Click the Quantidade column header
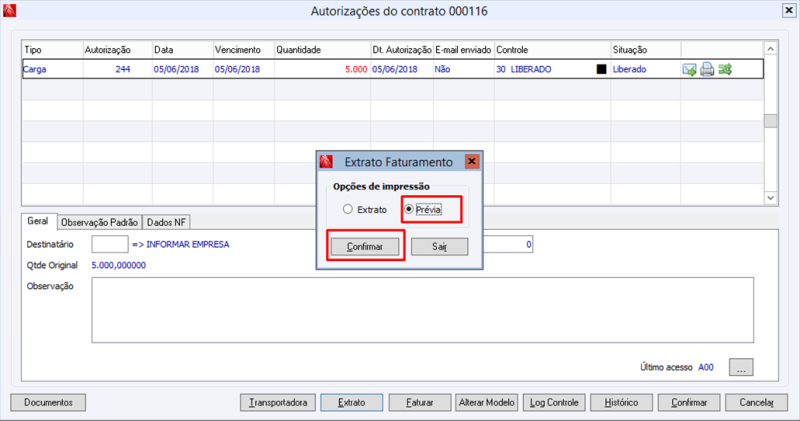Image resolution: width=800 pixels, height=421 pixels. pos(322,50)
